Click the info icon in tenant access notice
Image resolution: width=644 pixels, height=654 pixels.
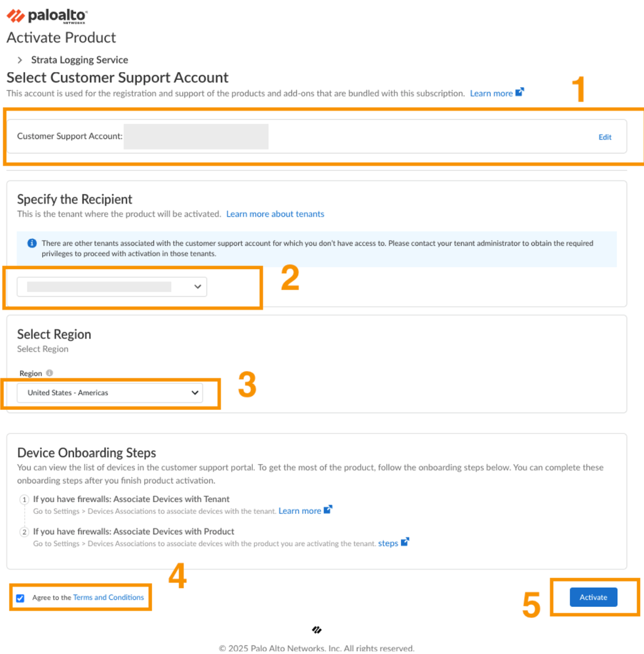[32, 244]
